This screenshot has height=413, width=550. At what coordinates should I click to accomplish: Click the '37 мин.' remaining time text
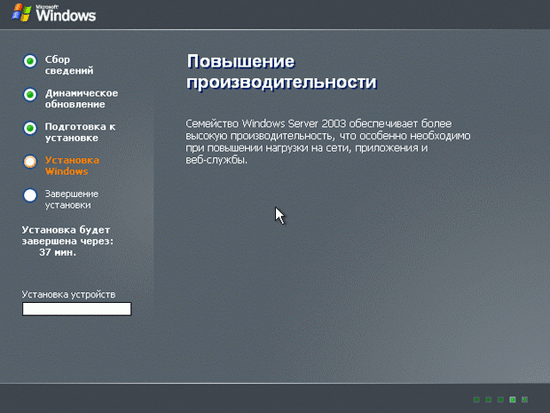pos(58,252)
